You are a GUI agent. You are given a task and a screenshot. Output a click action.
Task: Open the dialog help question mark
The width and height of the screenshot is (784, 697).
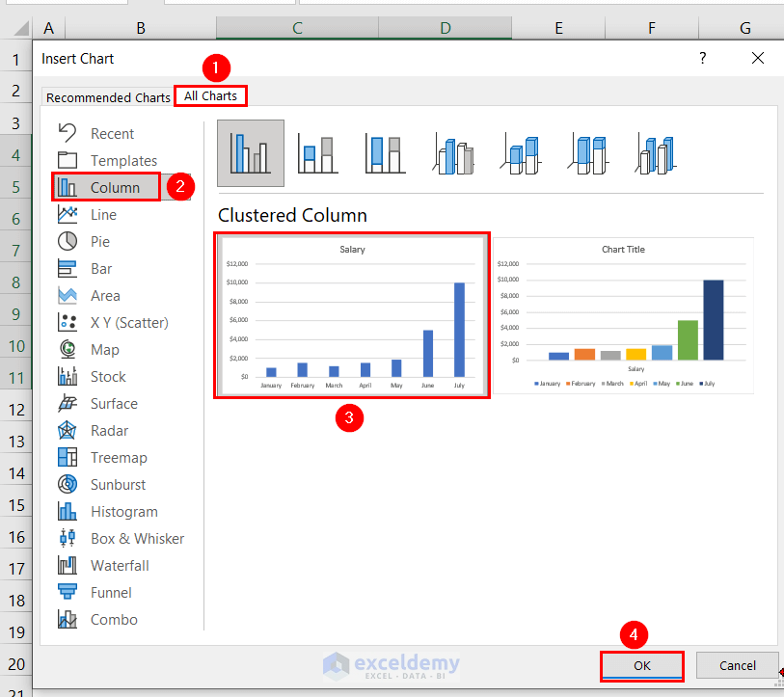point(702,58)
